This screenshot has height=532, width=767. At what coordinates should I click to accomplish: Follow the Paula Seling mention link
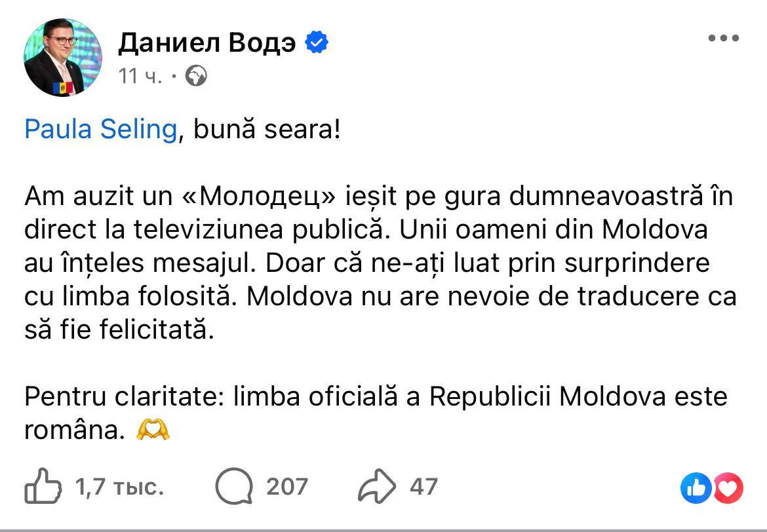point(100,129)
